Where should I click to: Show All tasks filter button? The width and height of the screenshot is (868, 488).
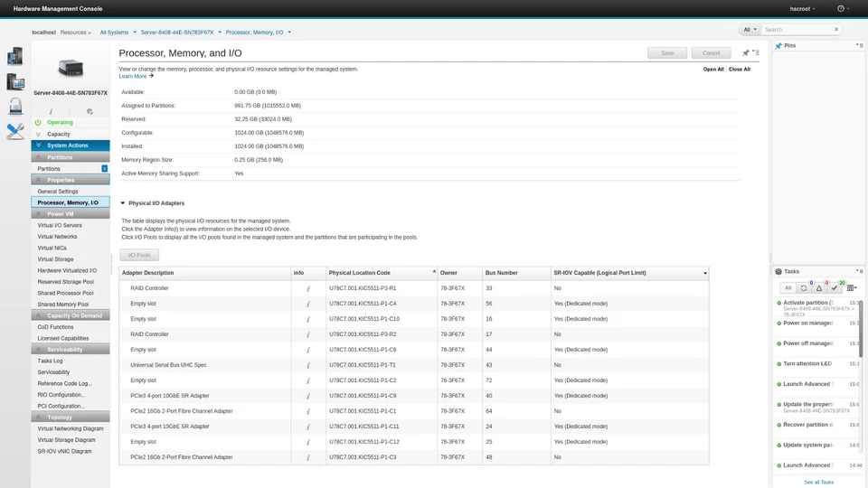788,287
